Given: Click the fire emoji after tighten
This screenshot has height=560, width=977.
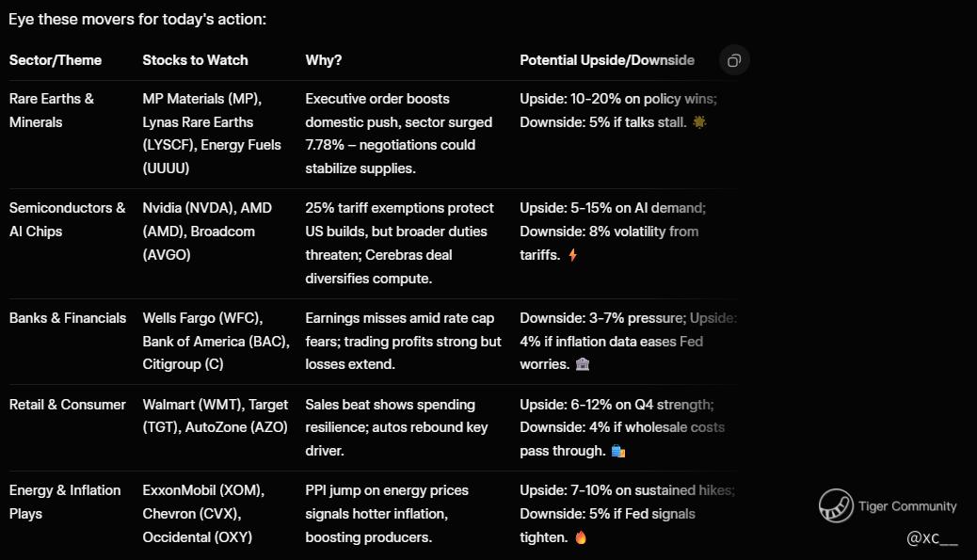Looking at the screenshot, I should point(581,537).
